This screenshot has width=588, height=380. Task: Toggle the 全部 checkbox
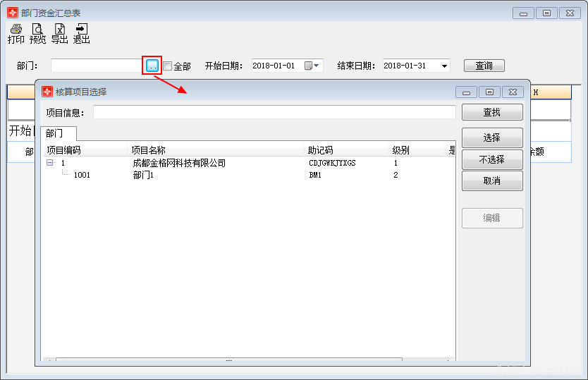click(168, 66)
